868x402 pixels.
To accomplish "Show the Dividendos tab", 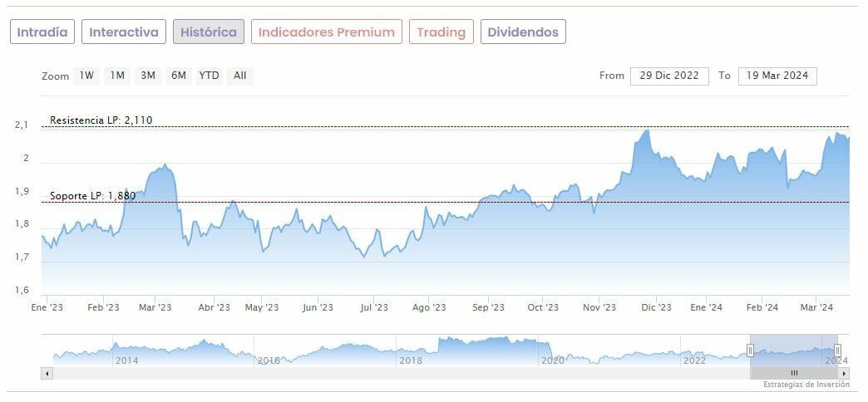I will click(x=523, y=32).
